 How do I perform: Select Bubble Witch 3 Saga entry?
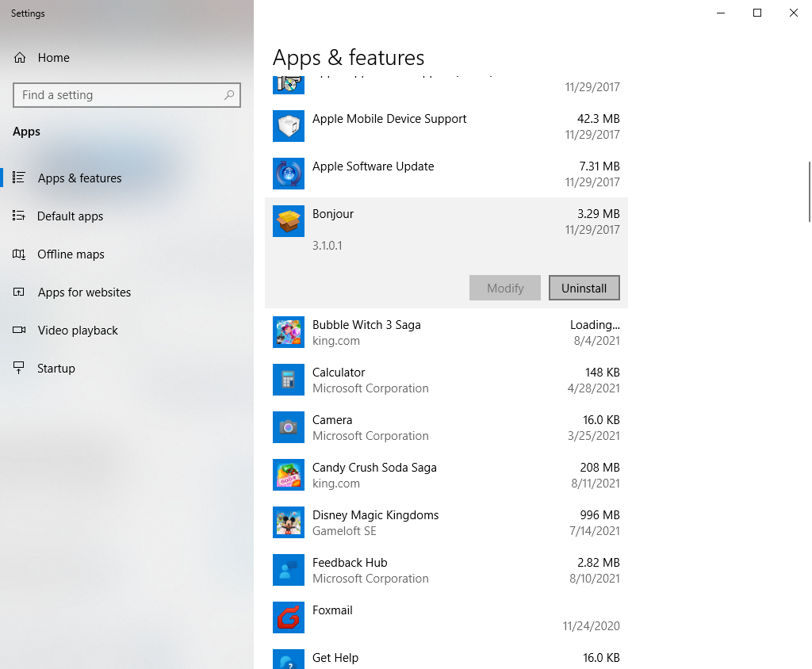(446, 332)
